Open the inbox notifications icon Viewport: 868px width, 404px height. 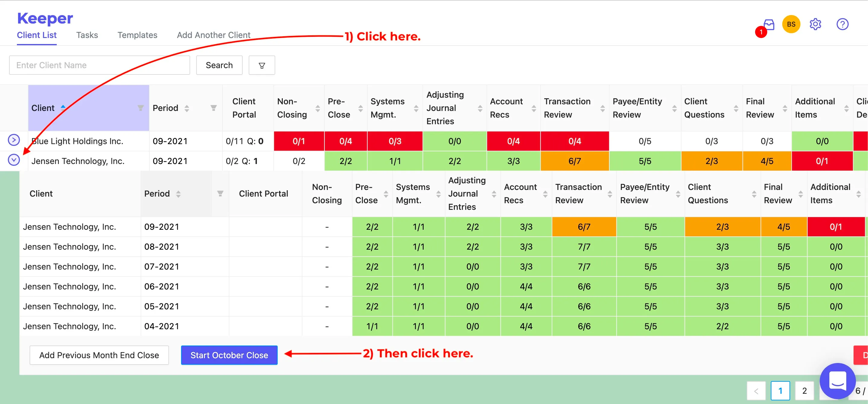pyautogui.click(x=769, y=25)
